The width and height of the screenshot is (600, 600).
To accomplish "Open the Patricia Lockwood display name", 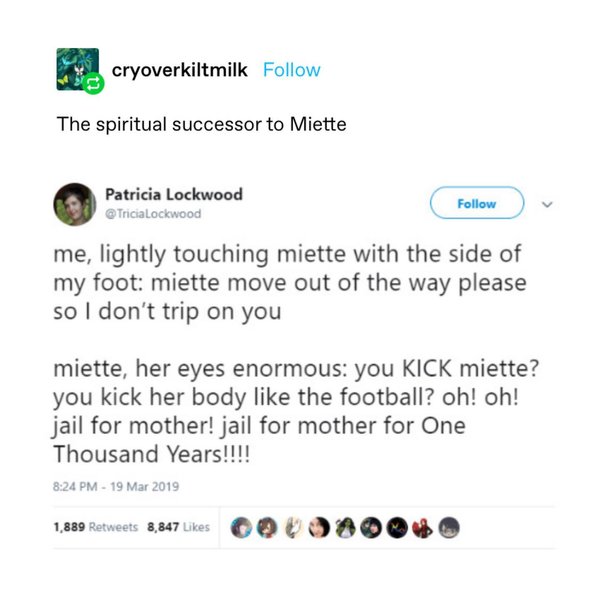I will coord(174,194).
